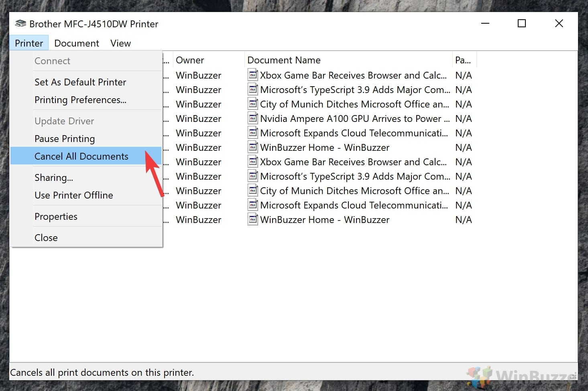Choose Cancel All Documents
588x391 pixels.
pos(86,156)
